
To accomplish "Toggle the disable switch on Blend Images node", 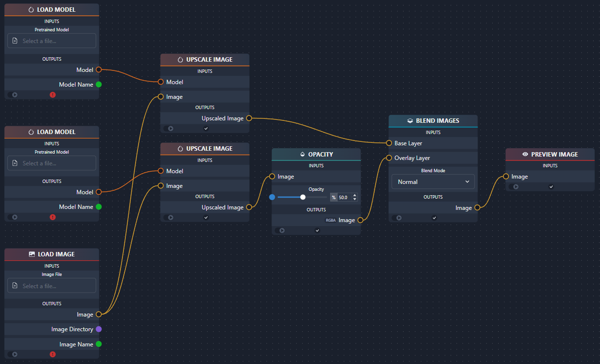I will (x=398, y=218).
